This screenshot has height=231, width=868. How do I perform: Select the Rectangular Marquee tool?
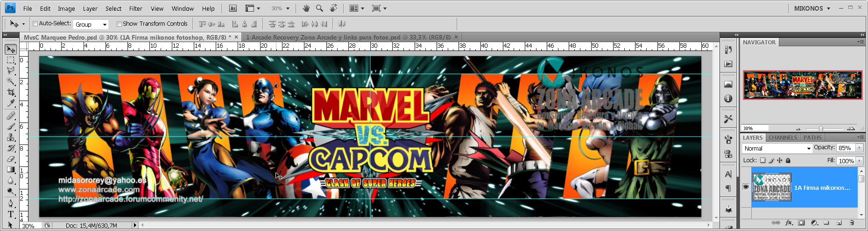[11, 60]
